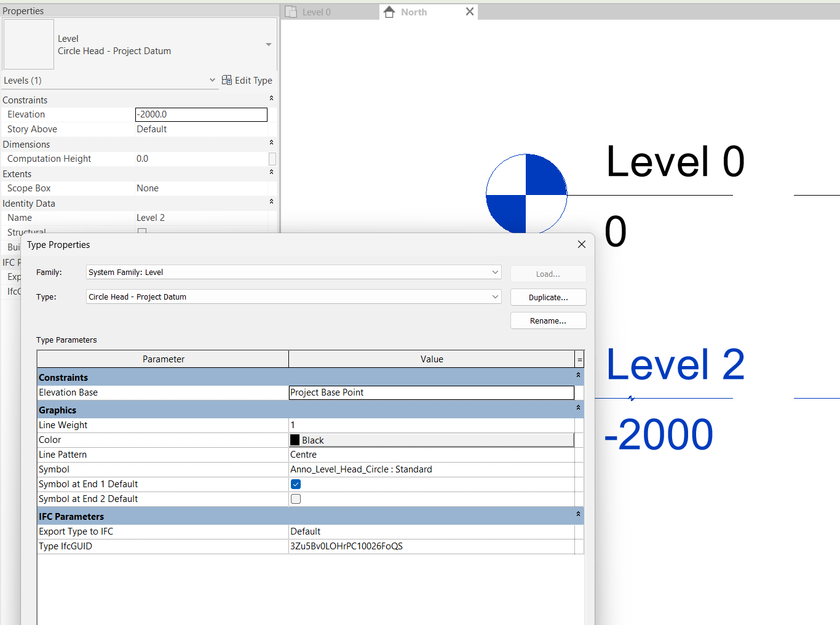
Task: Uncheck Symbol at End 1 Default
Action: click(x=296, y=484)
